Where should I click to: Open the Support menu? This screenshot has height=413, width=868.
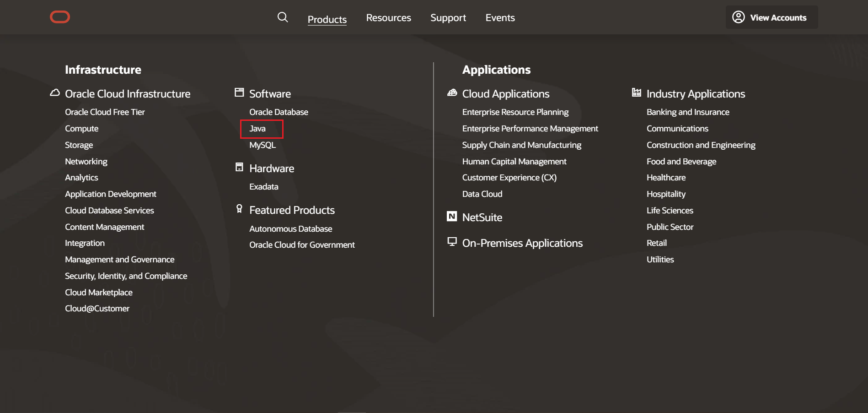(x=448, y=17)
